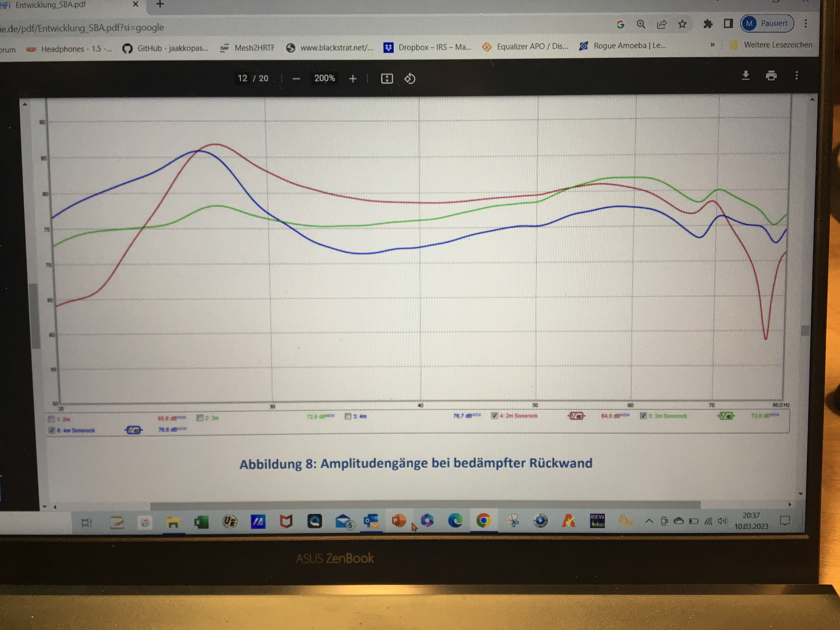Uncheck the '6: 4m Sonorock' trace checkbox
Viewport: 840px width, 630px height.
tap(52, 430)
